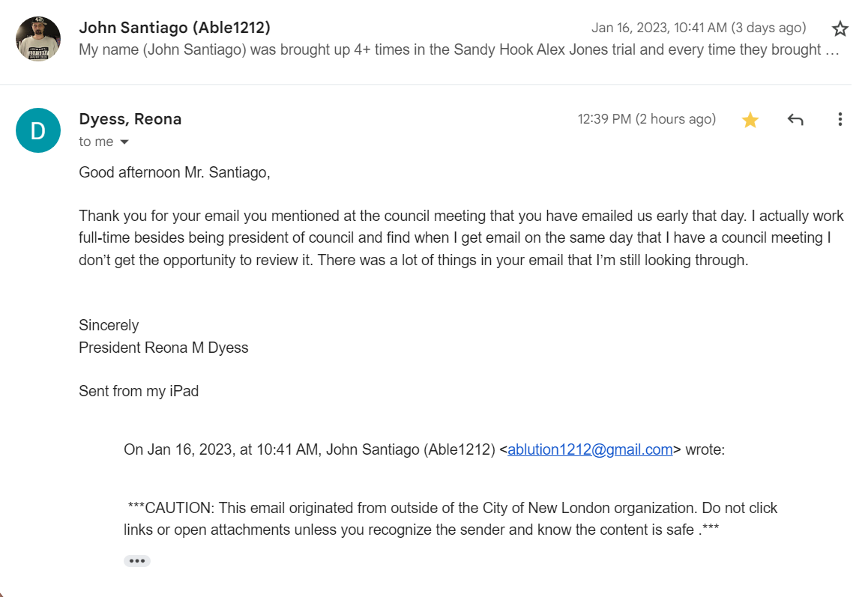The image size is (868, 597).
Task: Reply to Reona Dyess's email
Action: (795, 120)
